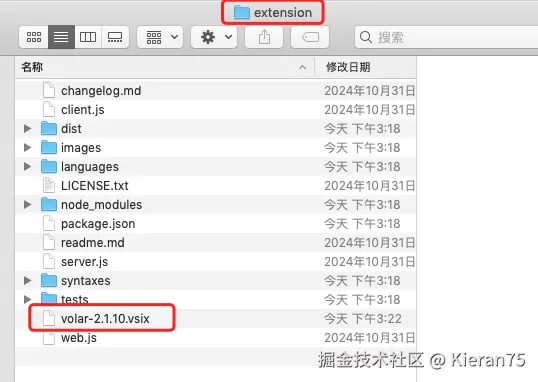Select the images folder name
Screen dimensions: 538x382
(81, 148)
